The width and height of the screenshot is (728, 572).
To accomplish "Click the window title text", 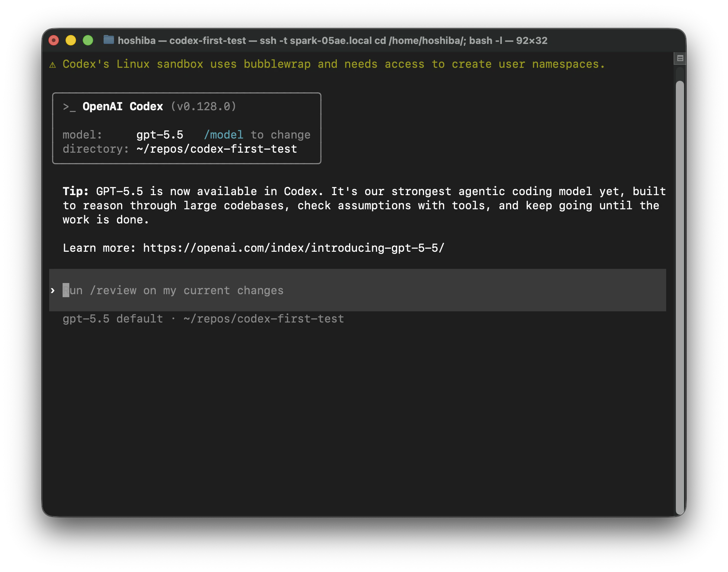I will coord(333,40).
